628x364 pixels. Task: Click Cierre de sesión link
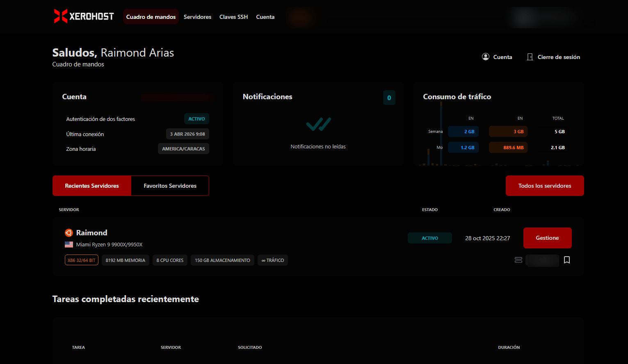pyautogui.click(x=559, y=57)
